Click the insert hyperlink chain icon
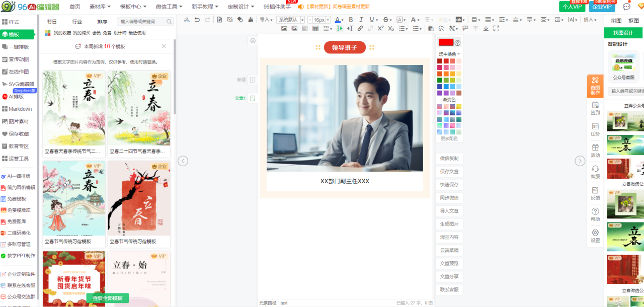 pos(360,29)
